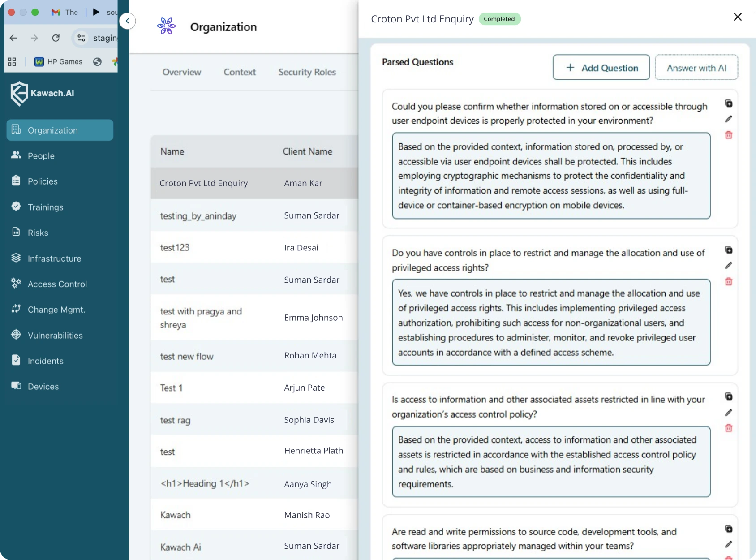Navigate to Trainings
The image size is (756, 560).
tap(45, 207)
